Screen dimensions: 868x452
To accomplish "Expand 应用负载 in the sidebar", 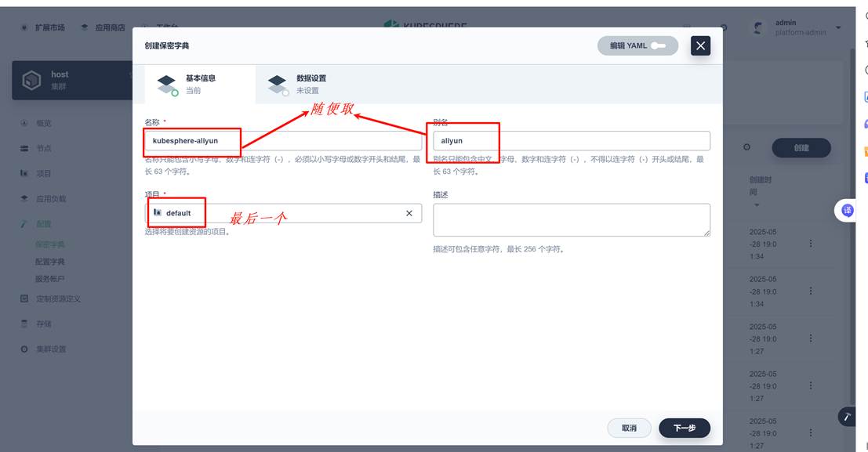I will coord(51,199).
